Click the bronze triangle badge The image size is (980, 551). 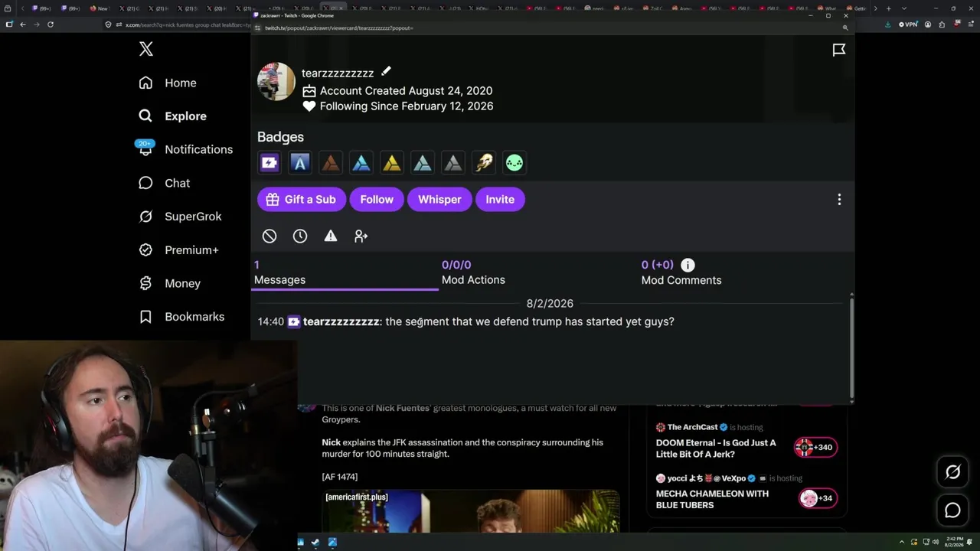331,162
